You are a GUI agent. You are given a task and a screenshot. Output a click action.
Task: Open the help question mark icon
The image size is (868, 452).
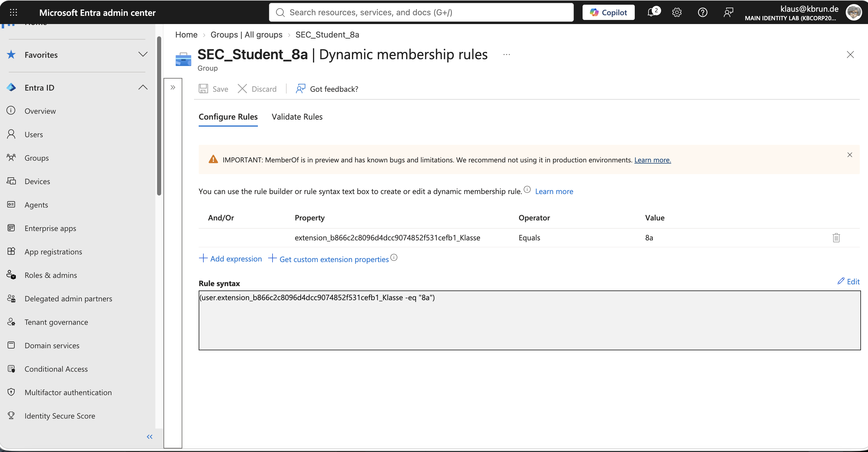coord(702,13)
